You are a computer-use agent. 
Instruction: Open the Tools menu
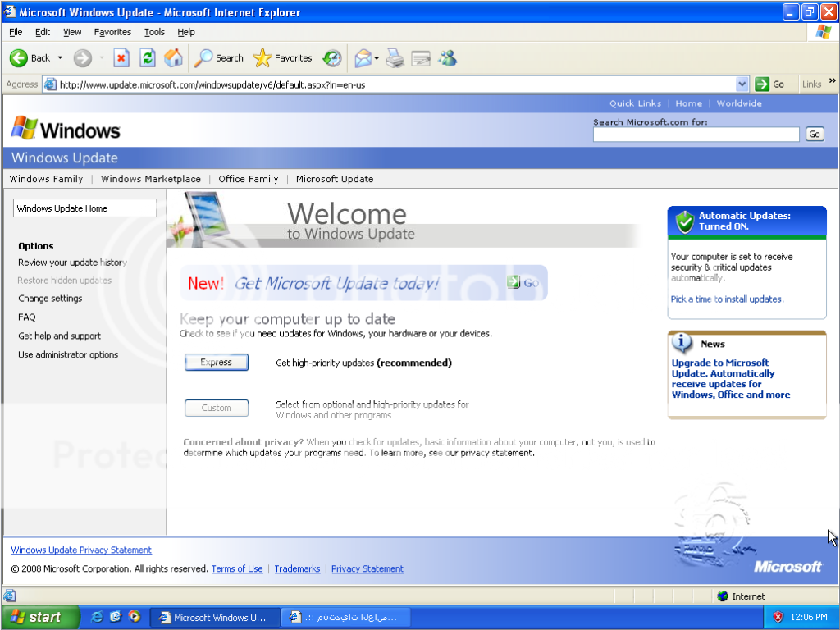click(154, 32)
